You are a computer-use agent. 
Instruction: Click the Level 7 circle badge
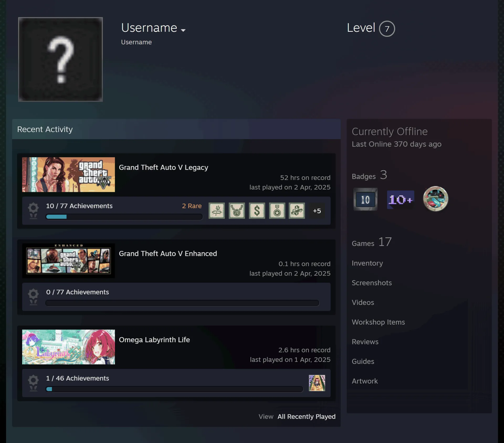coord(387,29)
